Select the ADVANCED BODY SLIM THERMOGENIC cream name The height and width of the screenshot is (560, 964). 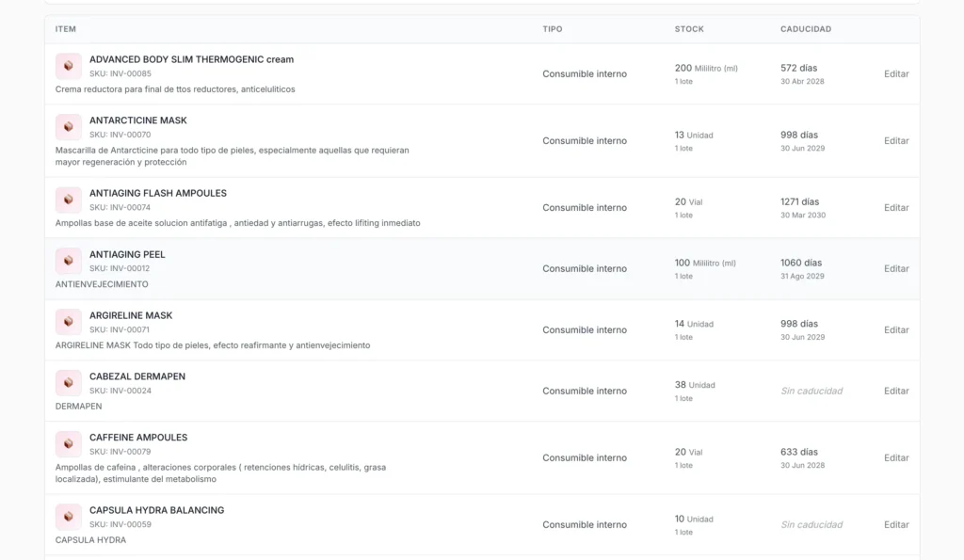(x=191, y=59)
